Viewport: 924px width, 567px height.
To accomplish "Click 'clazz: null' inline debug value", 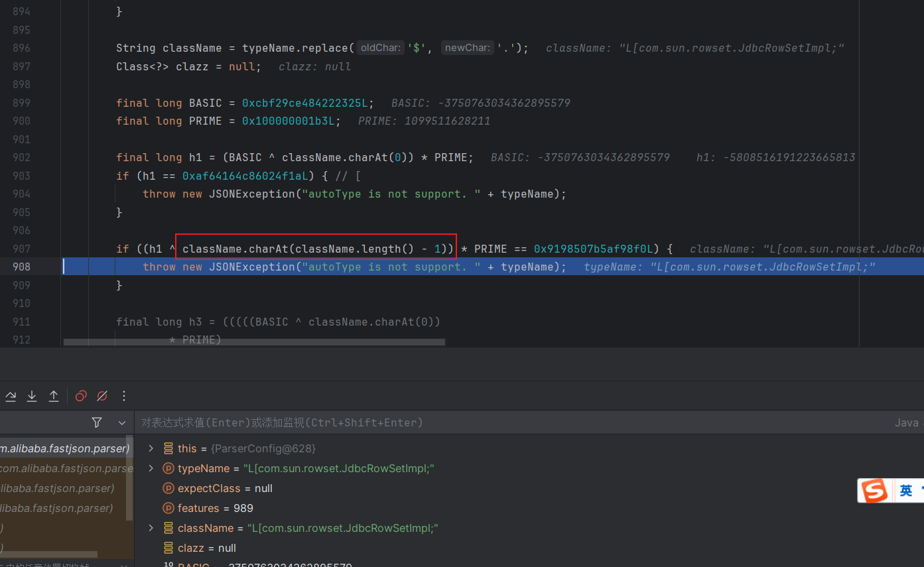I will (x=315, y=66).
